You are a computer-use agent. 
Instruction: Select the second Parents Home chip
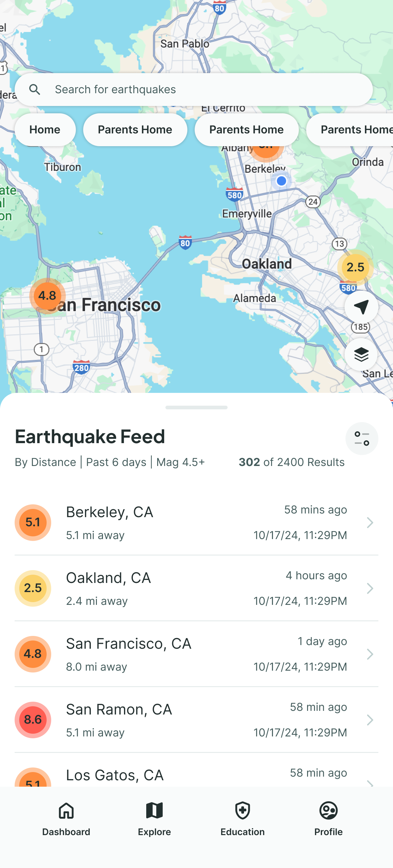[246, 130]
